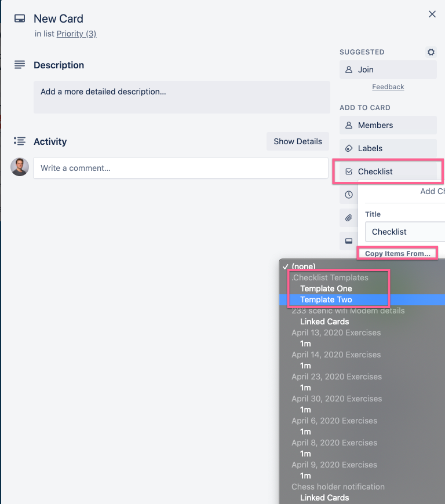Select 1m under April 6, 2020 Exercises

coord(362,432)
